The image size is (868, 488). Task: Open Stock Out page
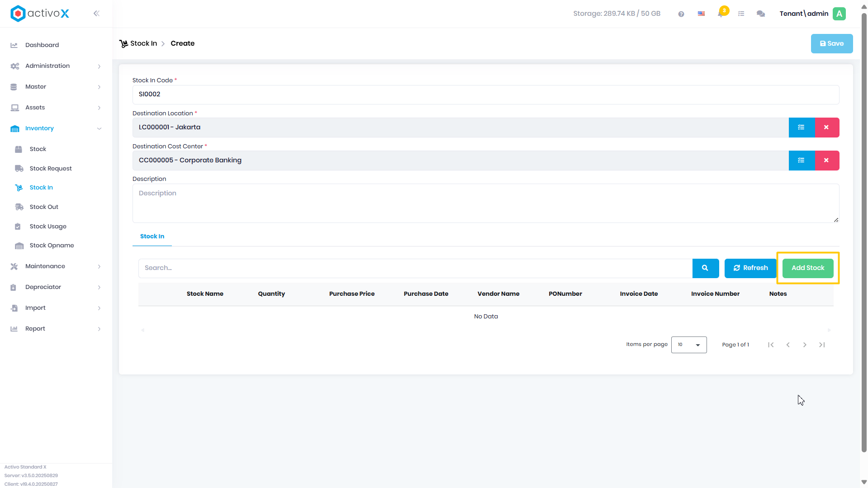pos(44,207)
